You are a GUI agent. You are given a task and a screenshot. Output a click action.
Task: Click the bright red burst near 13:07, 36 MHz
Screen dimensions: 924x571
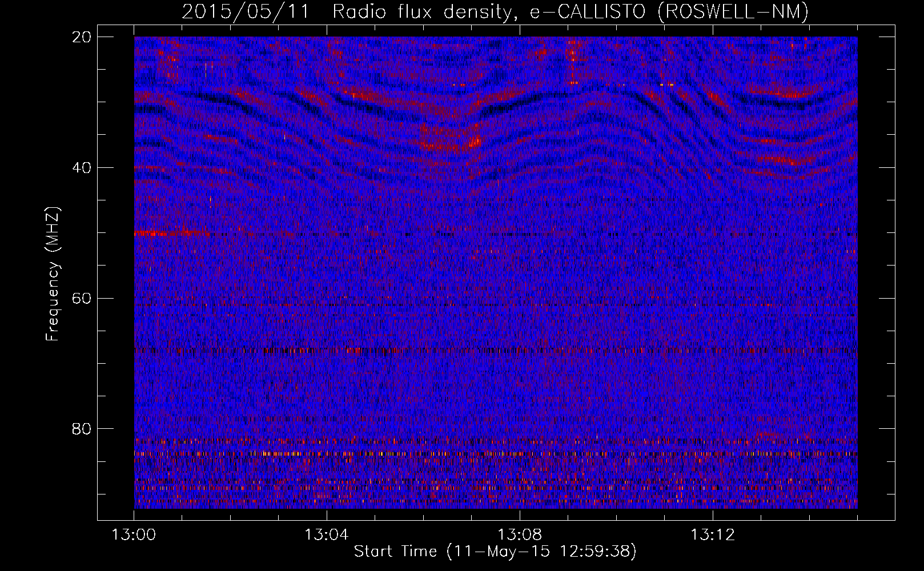click(474, 142)
